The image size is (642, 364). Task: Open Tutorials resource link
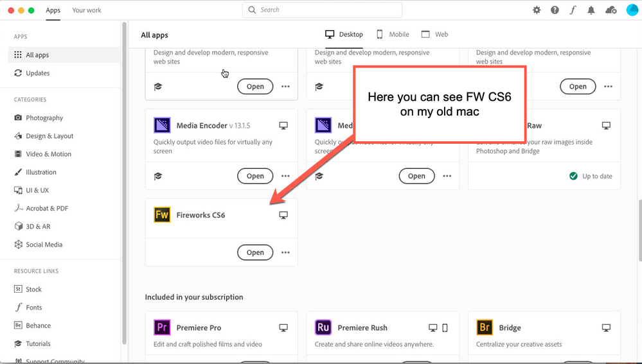pos(32,343)
